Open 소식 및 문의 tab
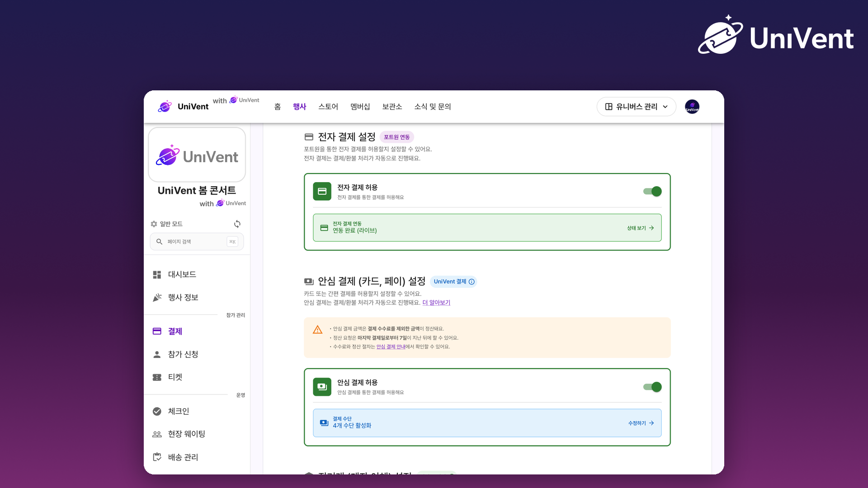 (433, 107)
